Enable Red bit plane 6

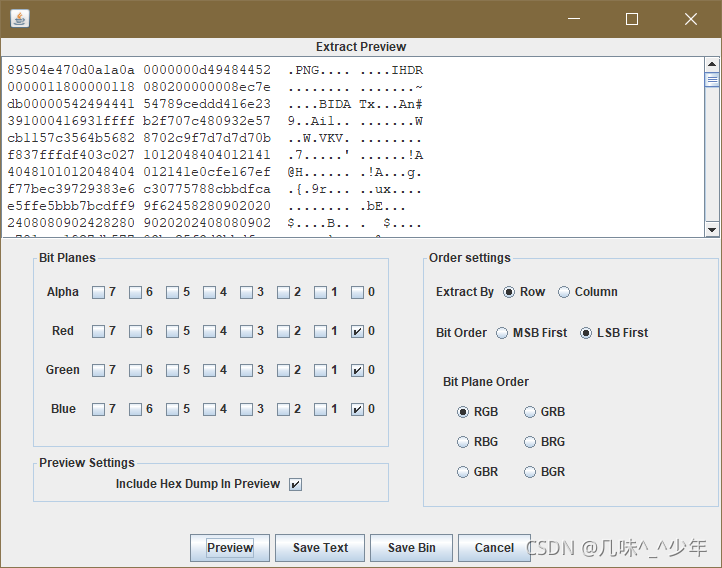(135, 331)
